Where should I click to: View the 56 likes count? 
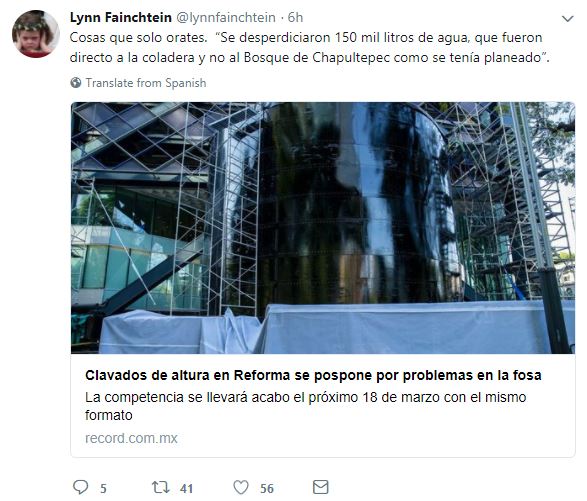[x=267, y=488]
